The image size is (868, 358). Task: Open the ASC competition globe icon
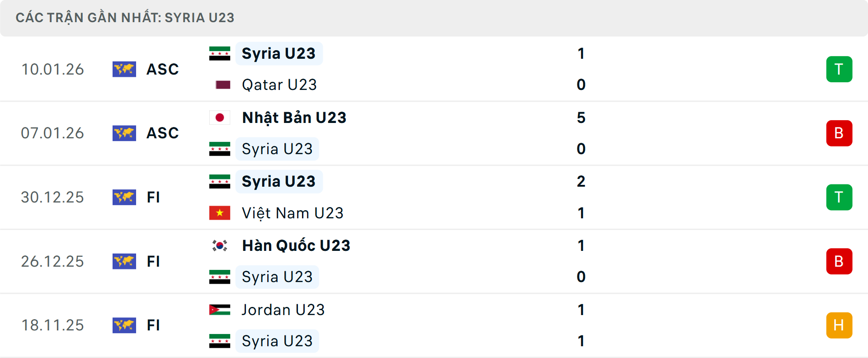pos(124,69)
